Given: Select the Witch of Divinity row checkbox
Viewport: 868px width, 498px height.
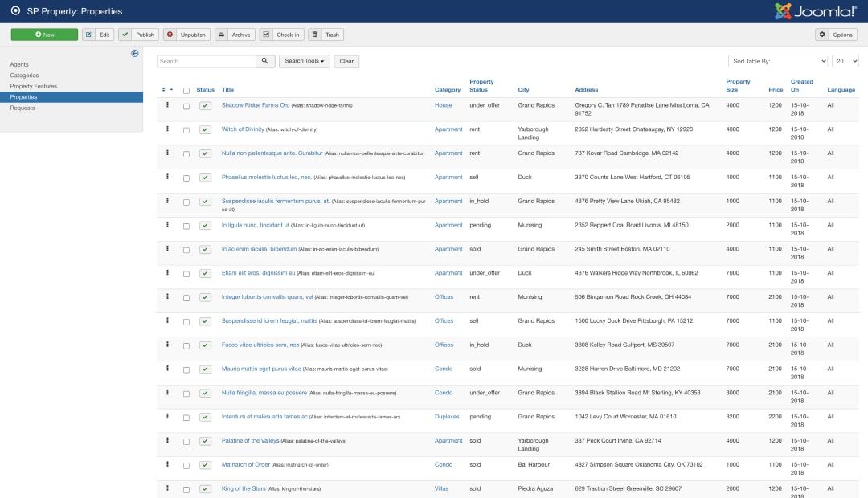Looking at the screenshot, I should pyautogui.click(x=186, y=130).
